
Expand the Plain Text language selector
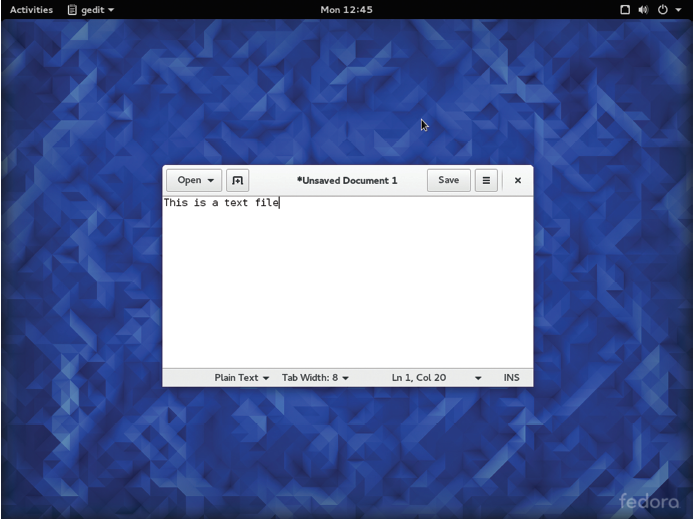click(242, 377)
